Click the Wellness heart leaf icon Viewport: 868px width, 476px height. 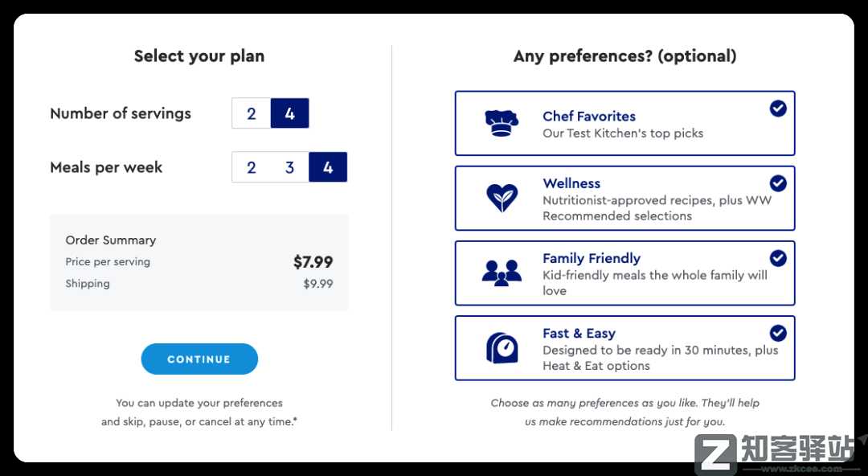point(502,198)
